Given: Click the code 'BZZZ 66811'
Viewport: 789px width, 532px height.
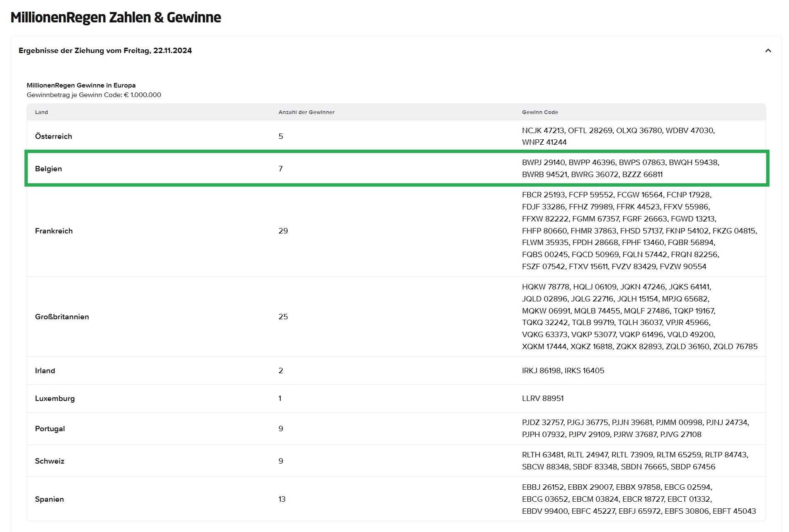Looking at the screenshot, I should (643, 175).
